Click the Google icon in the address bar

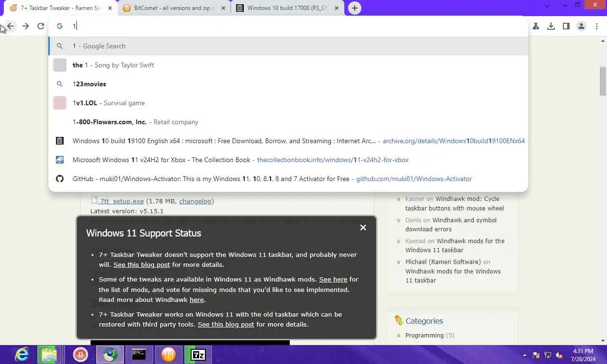click(x=60, y=26)
